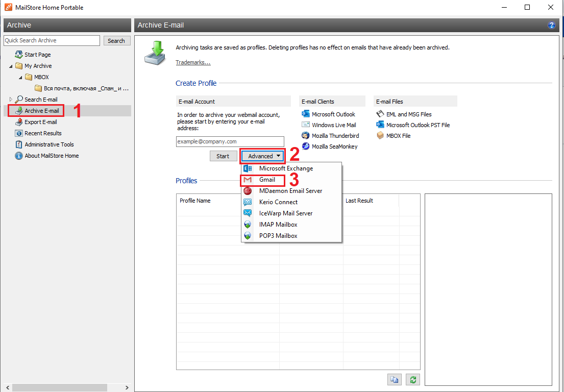Click the Administrative Tools sidebar icon
The width and height of the screenshot is (564, 392).
point(19,144)
